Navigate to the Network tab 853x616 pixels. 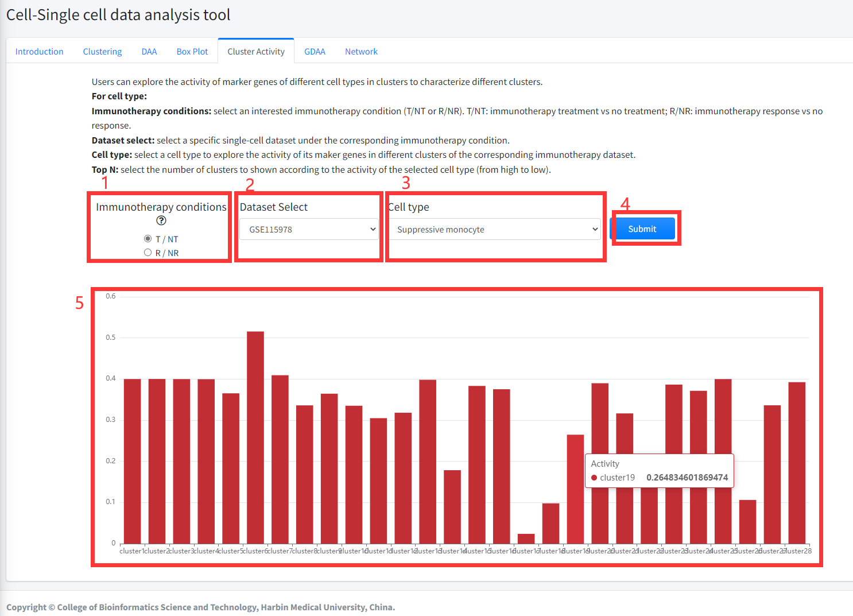361,52
